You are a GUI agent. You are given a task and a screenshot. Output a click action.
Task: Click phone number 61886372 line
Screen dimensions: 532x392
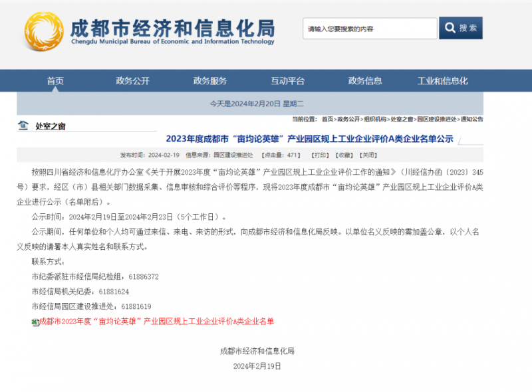point(95,276)
